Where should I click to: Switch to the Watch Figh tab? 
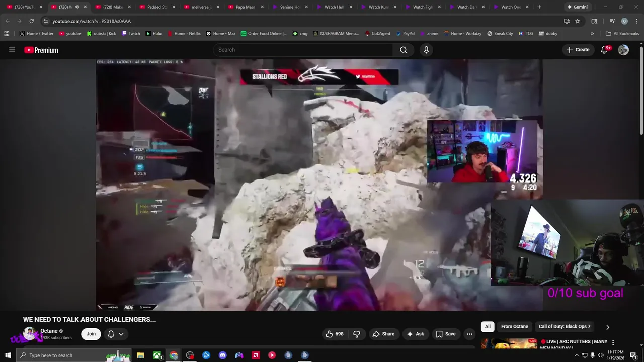(x=423, y=7)
